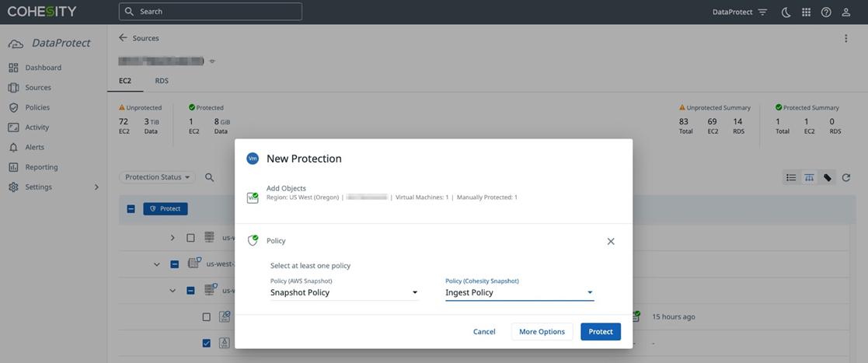Open the DataProtect app switcher

click(x=740, y=12)
